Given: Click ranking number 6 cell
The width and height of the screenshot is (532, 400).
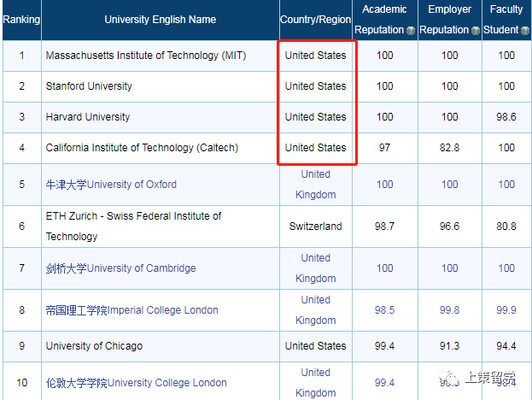Looking at the screenshot, I should (22, 226).
